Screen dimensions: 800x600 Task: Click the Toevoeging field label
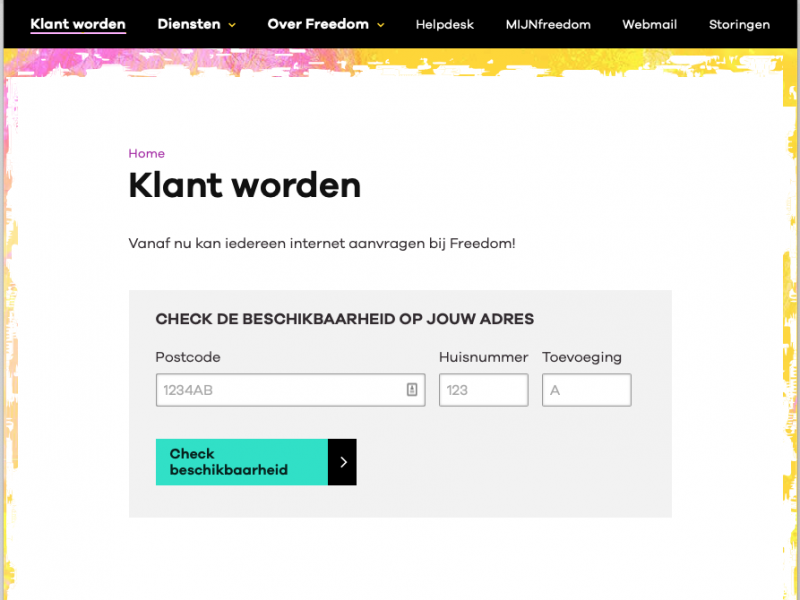pyautogui.click(x=582, y=357)
